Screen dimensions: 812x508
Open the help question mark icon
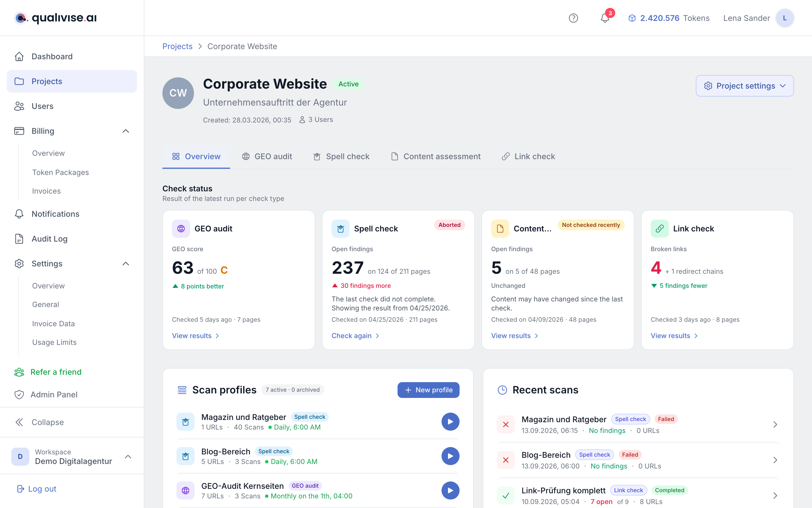[x=573, y=18]
